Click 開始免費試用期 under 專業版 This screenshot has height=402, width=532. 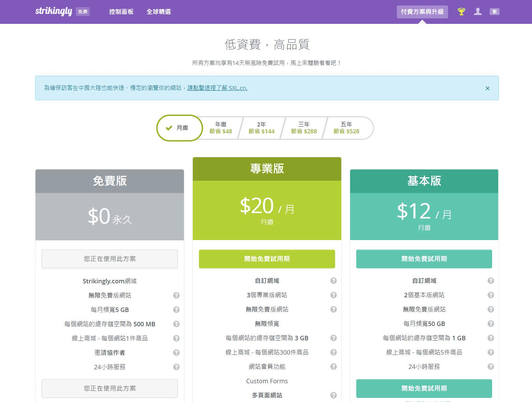tap(267, 259)
